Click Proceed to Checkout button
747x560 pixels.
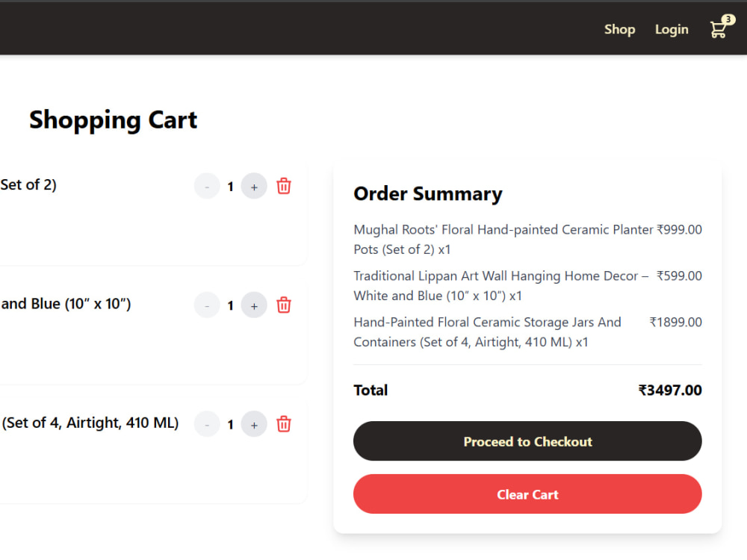pos(527,441)
